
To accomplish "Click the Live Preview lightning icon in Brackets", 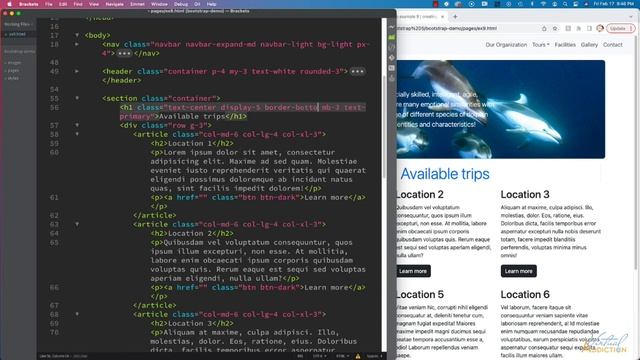I will coord(392,27).
